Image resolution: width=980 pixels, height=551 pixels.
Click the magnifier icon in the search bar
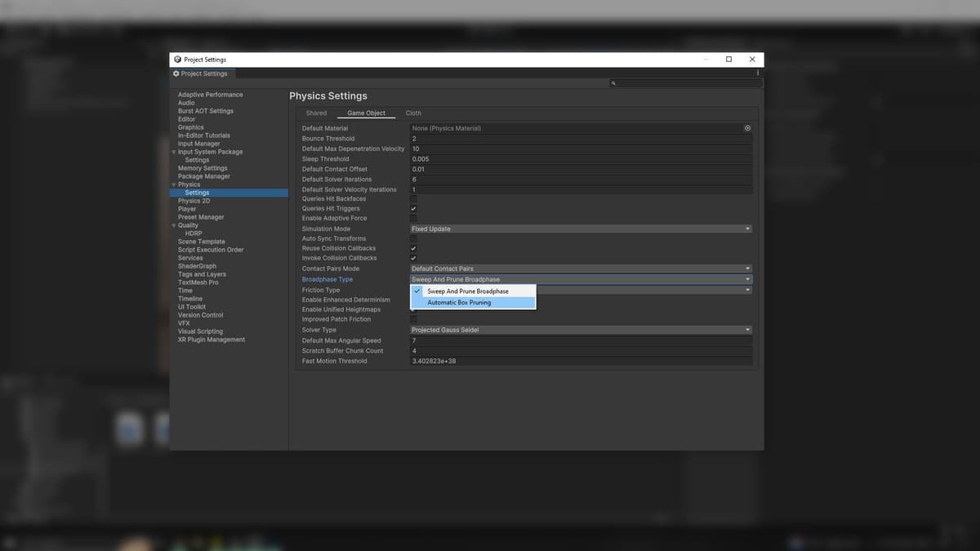click(613, 82)
